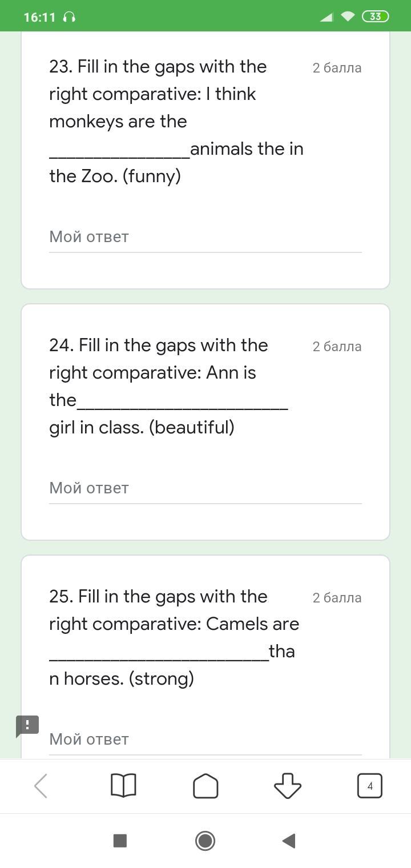
Task: Tap headphones icon in status bar
Action: point(70,17)
